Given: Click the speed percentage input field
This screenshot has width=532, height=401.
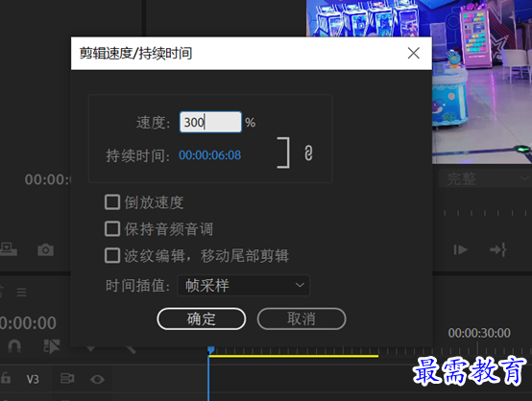Looking at the screenshot, I should tap(210, 122).
